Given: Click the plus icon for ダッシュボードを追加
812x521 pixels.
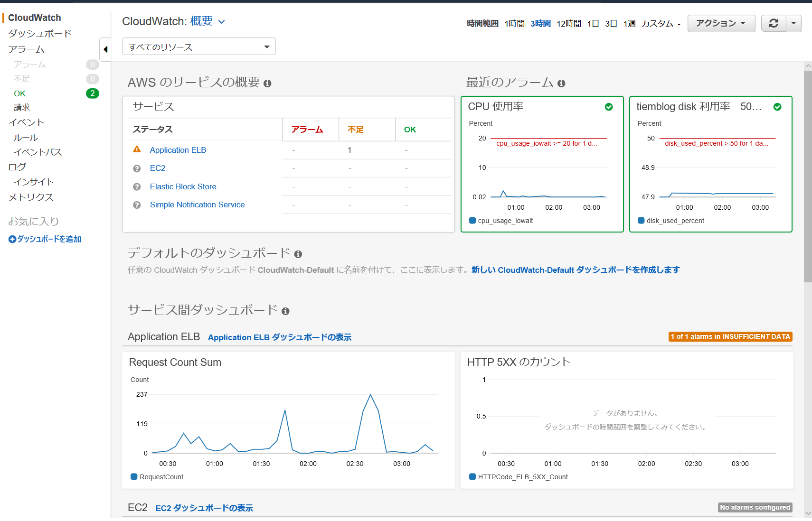Looking at the screenshot, I should pos(12,240).
